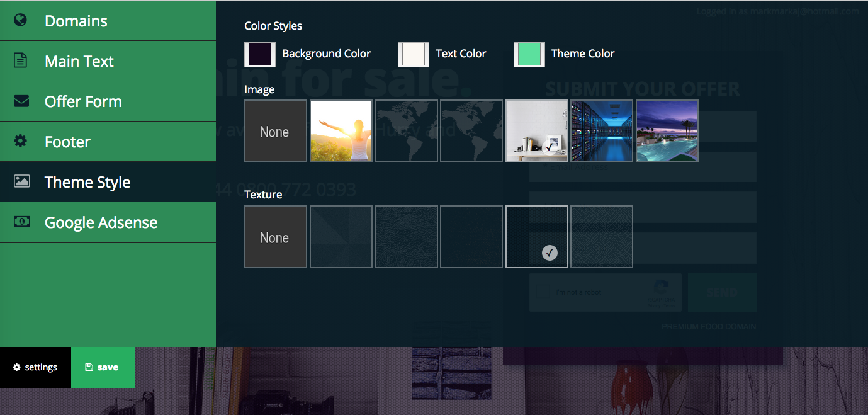Image resolution: width=868 pixels, height=415 pixels.
Task: Click the globe icon beside Domains
Action: tap(21, 20)
